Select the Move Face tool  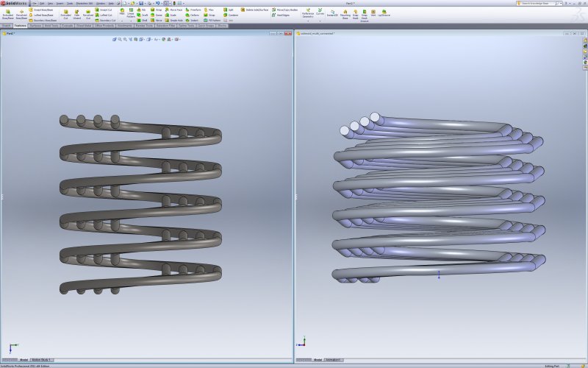coord(173,10)
